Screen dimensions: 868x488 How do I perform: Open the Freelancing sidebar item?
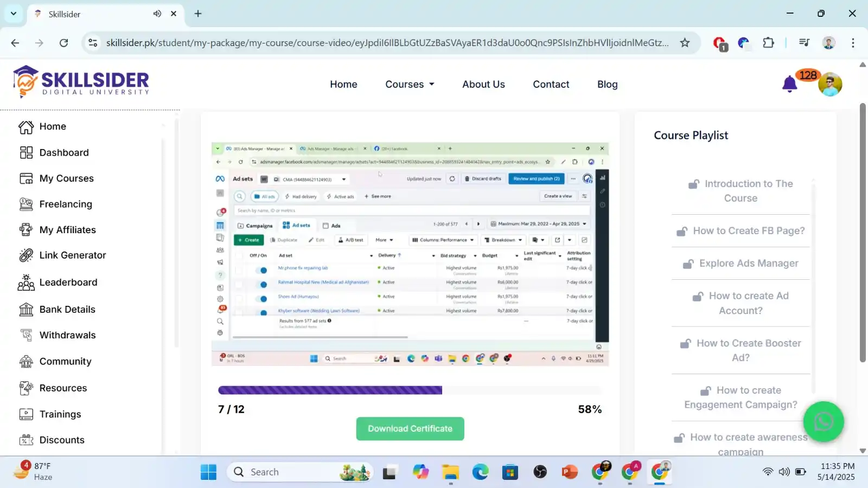(56, 204)
